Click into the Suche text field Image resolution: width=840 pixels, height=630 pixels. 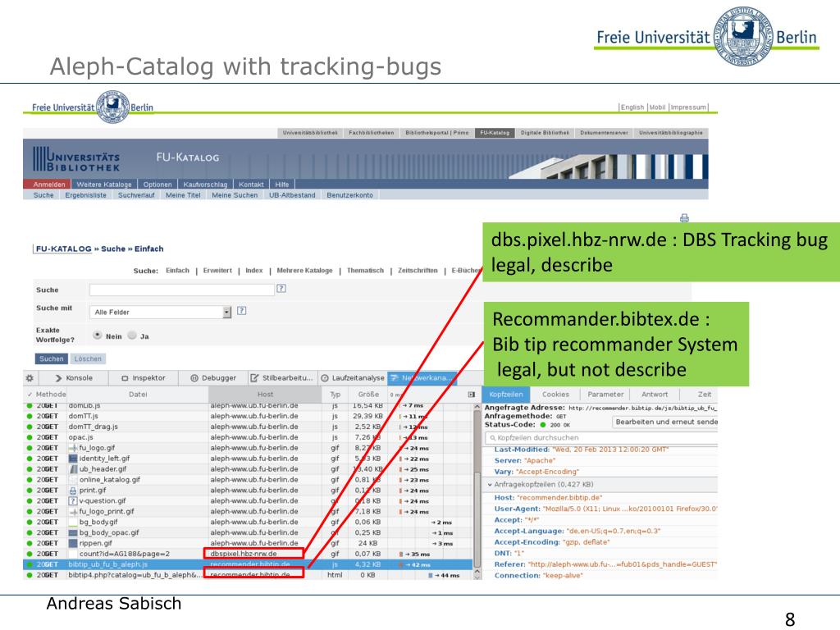pyautogui.click(x=182, y=290)
